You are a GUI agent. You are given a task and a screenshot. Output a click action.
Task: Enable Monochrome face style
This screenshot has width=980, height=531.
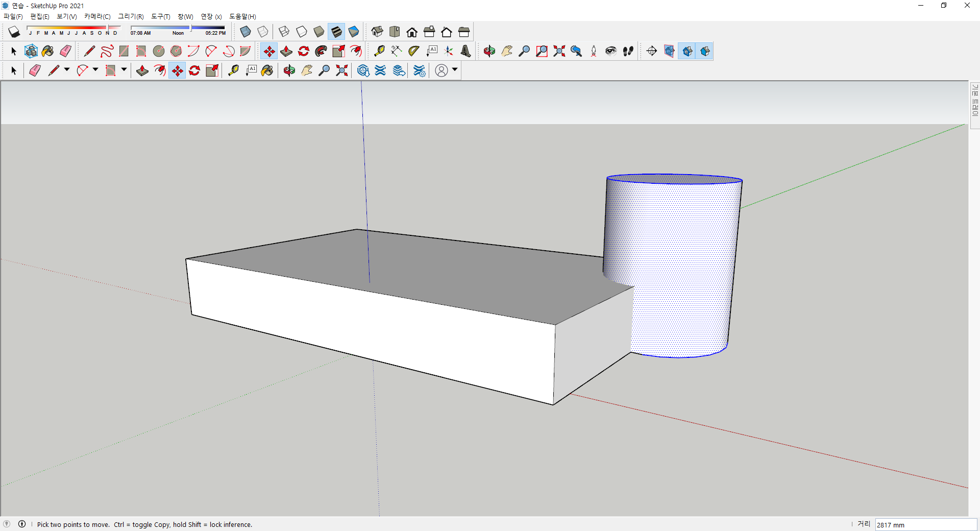(354, 32)
